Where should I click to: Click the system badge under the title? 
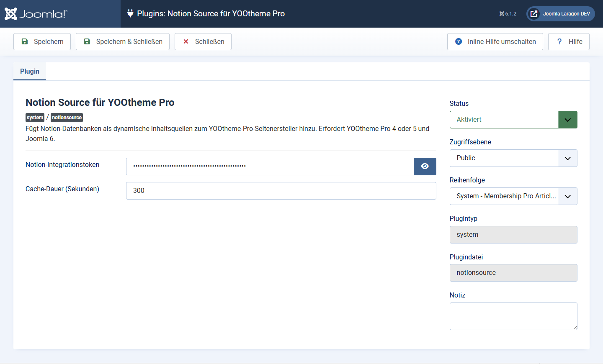point(35,118)
